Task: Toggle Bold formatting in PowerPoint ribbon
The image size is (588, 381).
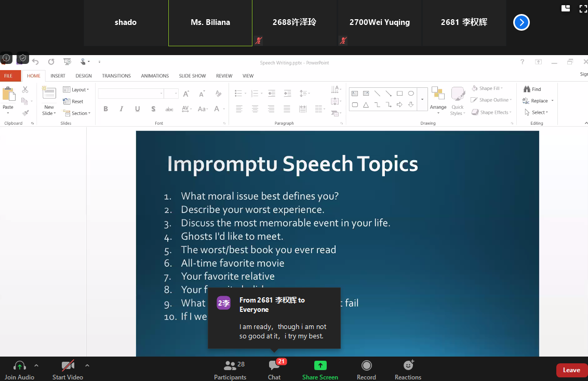Action: click(x=106, y=109)
